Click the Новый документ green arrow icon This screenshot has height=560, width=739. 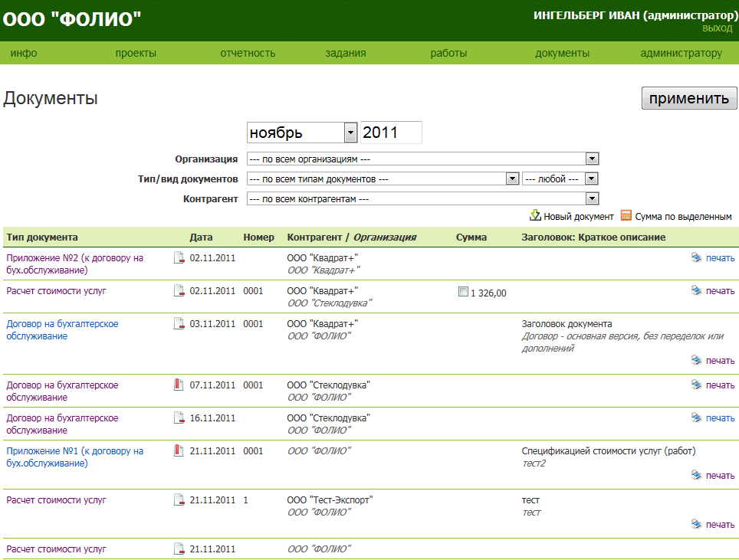[535, 216]
